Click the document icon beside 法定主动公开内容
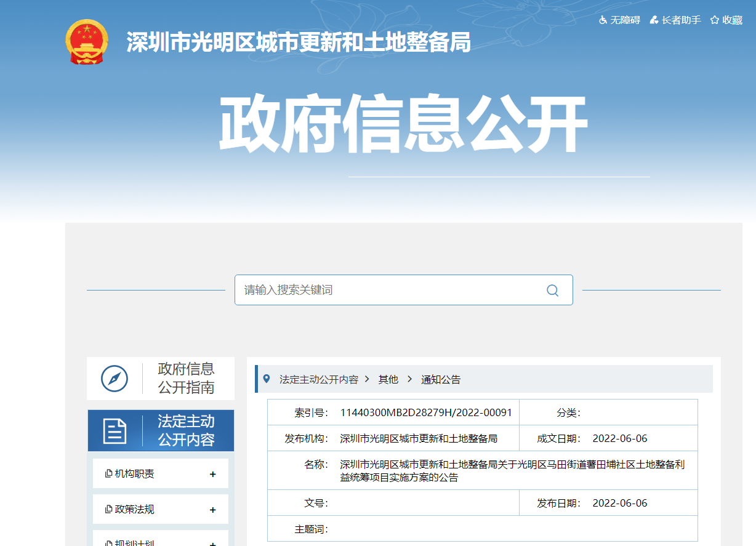The width and height of the screenshot is (756, 546). [x=115, y=431]
